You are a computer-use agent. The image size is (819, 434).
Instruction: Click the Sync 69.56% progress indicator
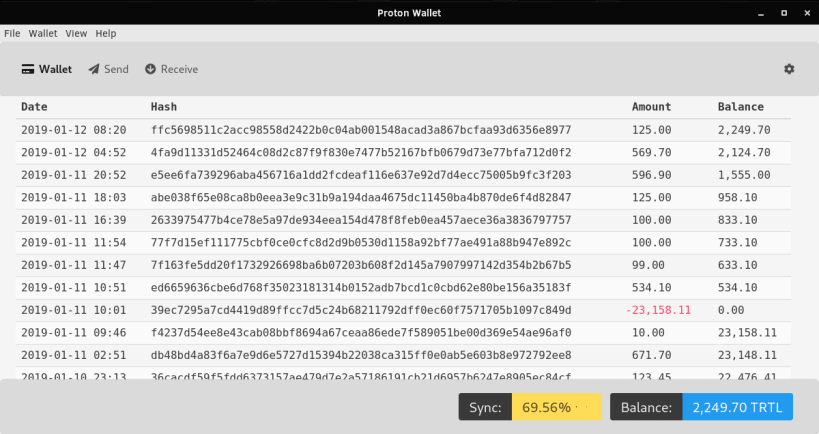coord(557,407)
